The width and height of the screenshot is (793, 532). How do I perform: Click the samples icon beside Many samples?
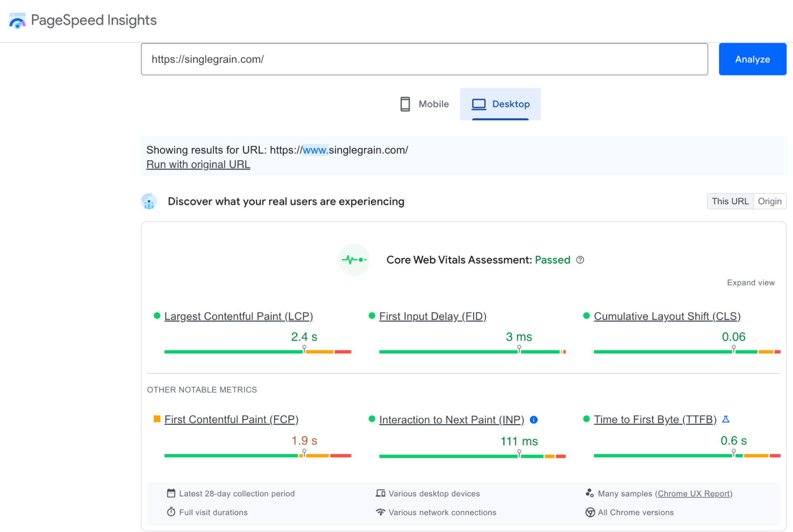tap(589, 493)
